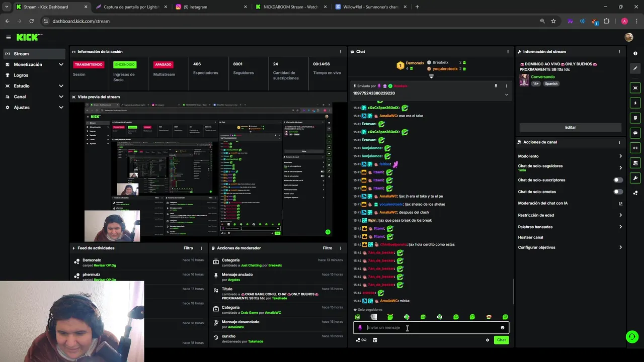Screen dimensions: 644x362
Task: Open Modo lento settings arrow
Action: [620, 156]
